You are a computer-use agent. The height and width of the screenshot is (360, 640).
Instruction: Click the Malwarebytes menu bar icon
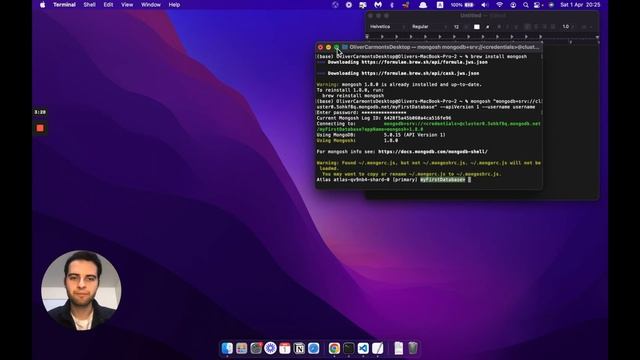pos(378,5)
